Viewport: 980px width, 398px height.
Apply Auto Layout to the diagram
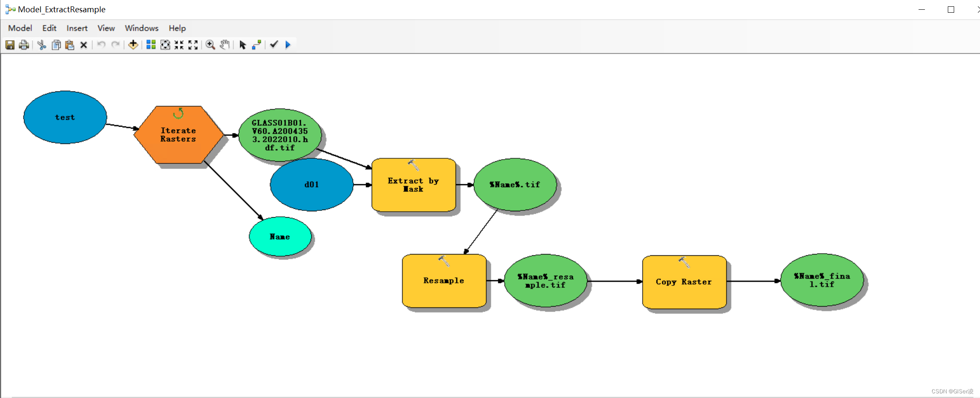[151, 44]
